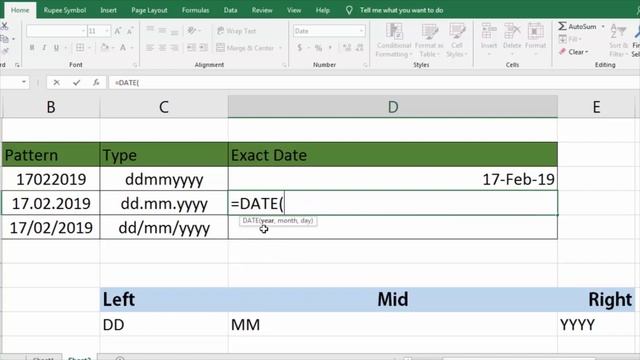Click the Center alignment icon
This screenshot has width=640, height=360.
162,48
